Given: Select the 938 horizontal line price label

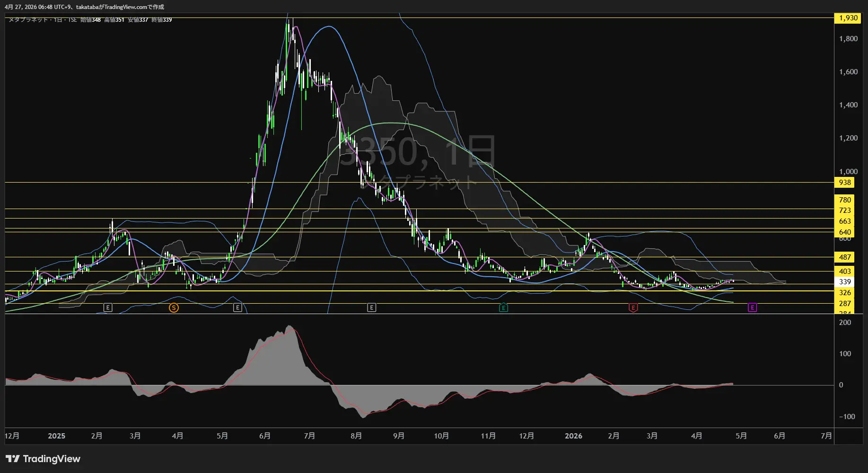Looking at the screenshot, I should click(x=845, y=183).
